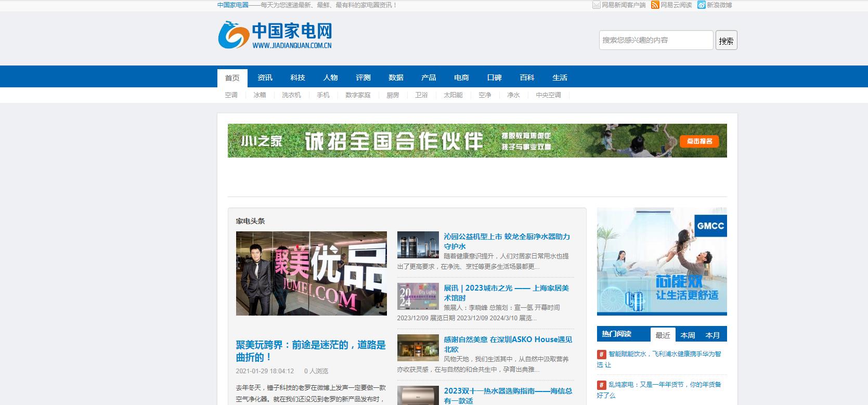Viewport: 868px width, 405px height.
Task: Click the 中国家电网 site logo
Action: coord(275,35)
